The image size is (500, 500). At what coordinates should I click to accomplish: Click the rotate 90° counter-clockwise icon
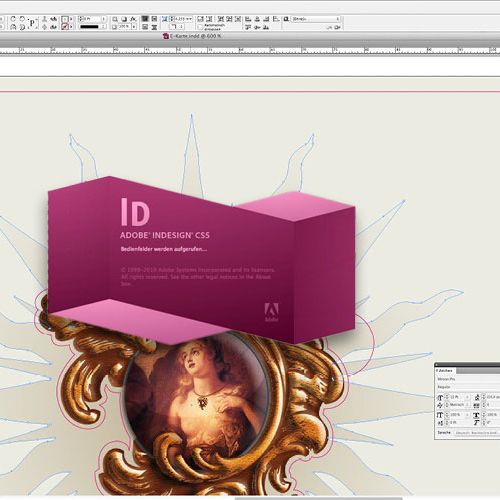pyautogui.click(x=22, y=19)
